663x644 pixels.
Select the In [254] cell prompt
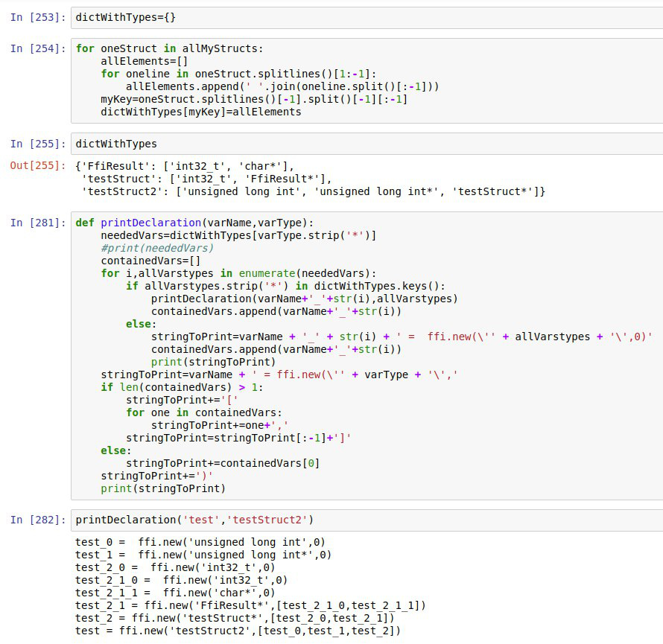click(37, 49)
